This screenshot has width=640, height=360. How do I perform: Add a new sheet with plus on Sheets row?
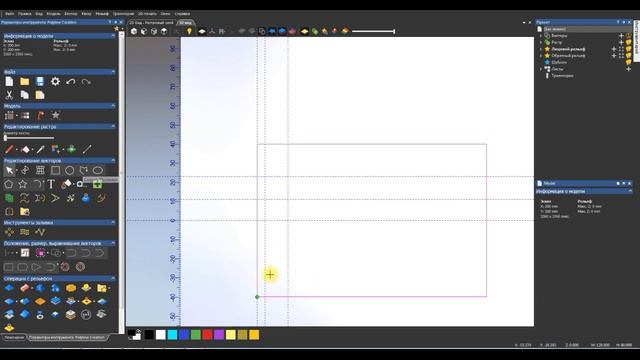click(629, 69)
